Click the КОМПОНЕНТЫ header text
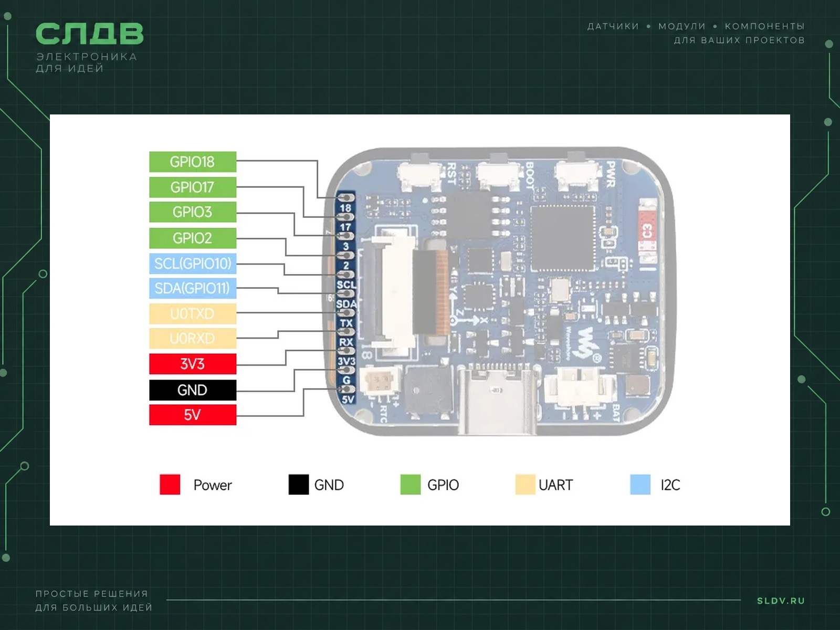The height and width of the screenshot is (630, 840). click(x=764, y=26)
